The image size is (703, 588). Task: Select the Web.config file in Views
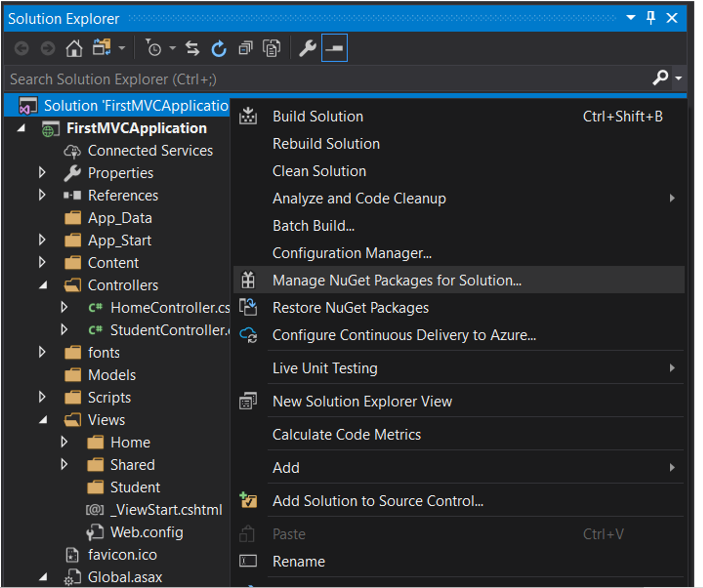tap(146, 532)
